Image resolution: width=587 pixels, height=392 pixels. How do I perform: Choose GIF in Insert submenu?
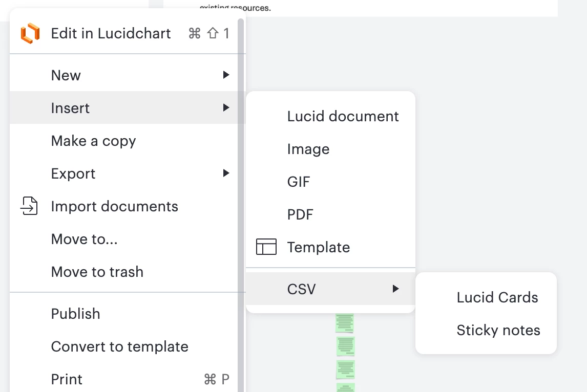(330, 181)
